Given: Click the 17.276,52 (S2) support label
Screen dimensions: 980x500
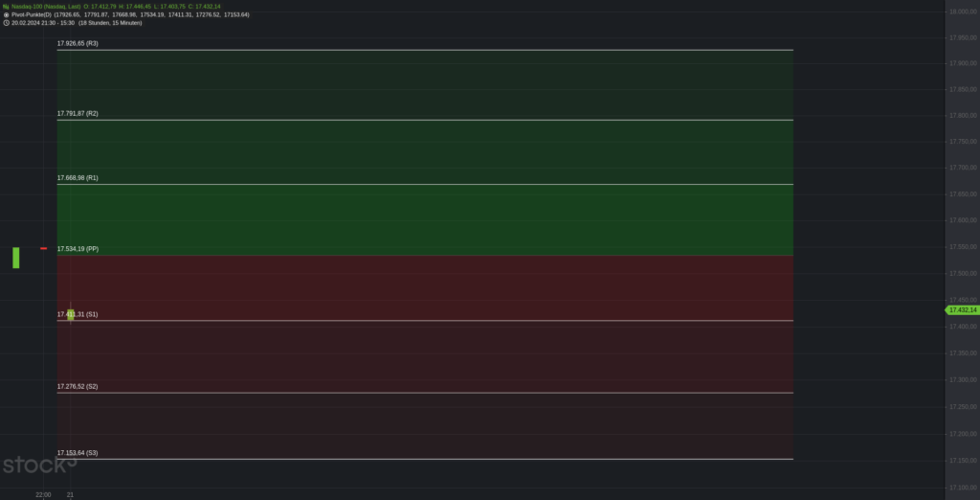Looking at the screenshot, I should tap(78, 387).
